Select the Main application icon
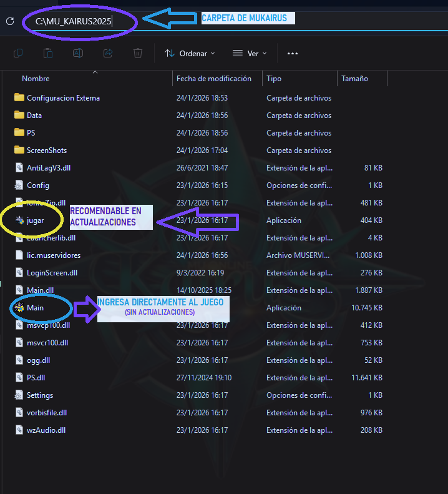 point(19,307)
